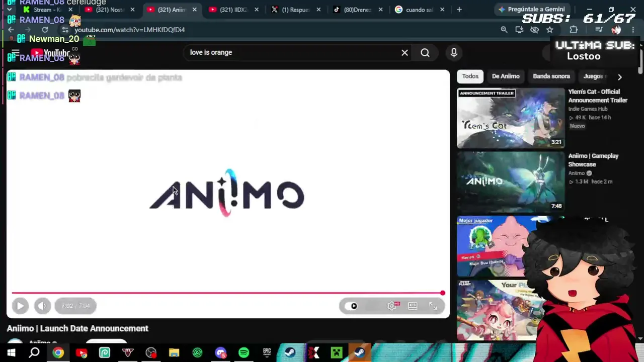Show more filter chips with the right arrow
The height and width of the screenshot is (362, 644).
(620, 77)
